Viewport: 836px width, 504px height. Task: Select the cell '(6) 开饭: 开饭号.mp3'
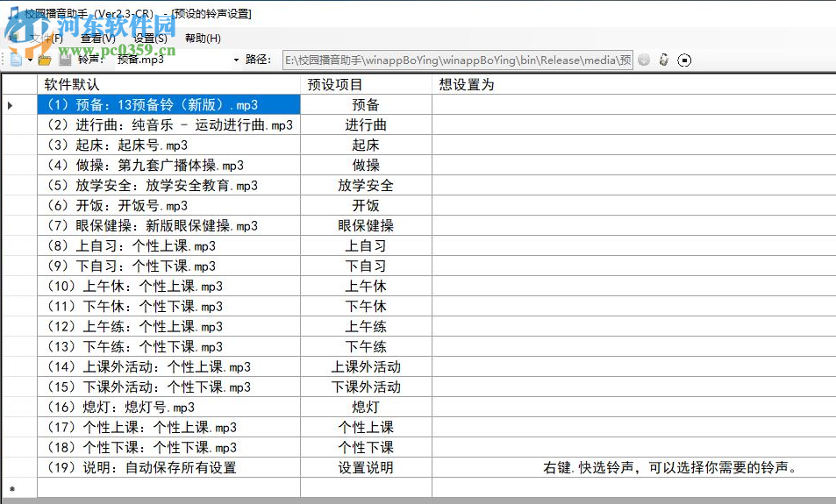[x=169, y=206]
